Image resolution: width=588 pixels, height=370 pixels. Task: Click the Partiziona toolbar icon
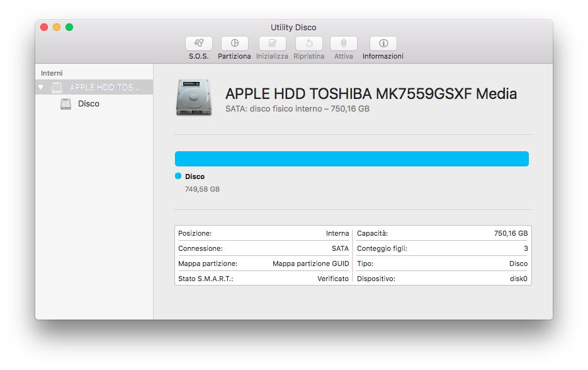pos(234,43)
